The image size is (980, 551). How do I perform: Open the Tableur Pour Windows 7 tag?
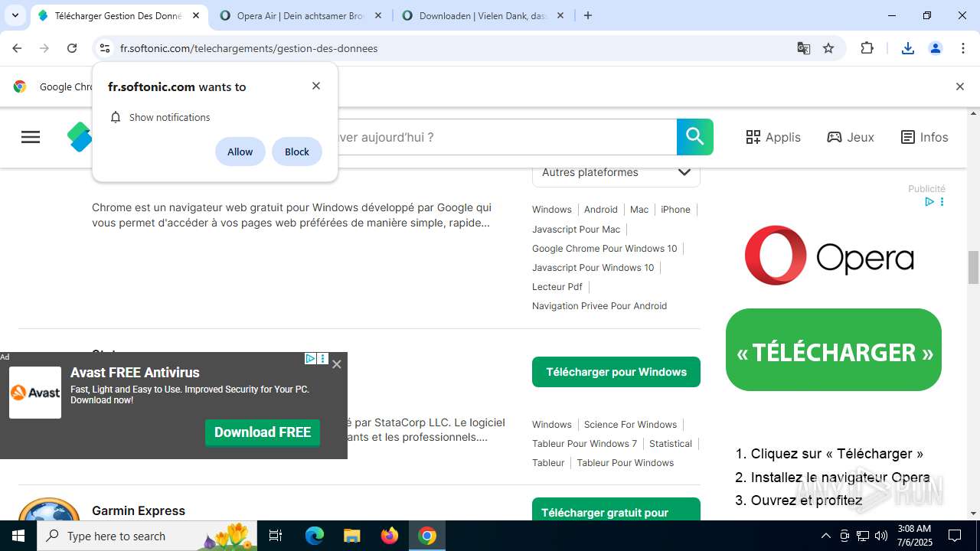pyautogui.click(x=585, y=443)
